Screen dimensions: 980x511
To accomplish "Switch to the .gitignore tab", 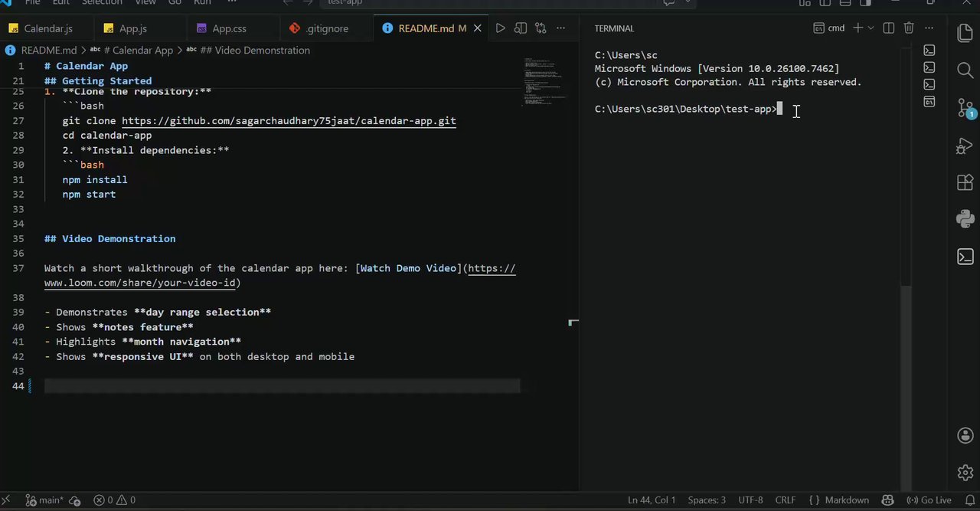I will pyautogui.click(x=327, y=28).
